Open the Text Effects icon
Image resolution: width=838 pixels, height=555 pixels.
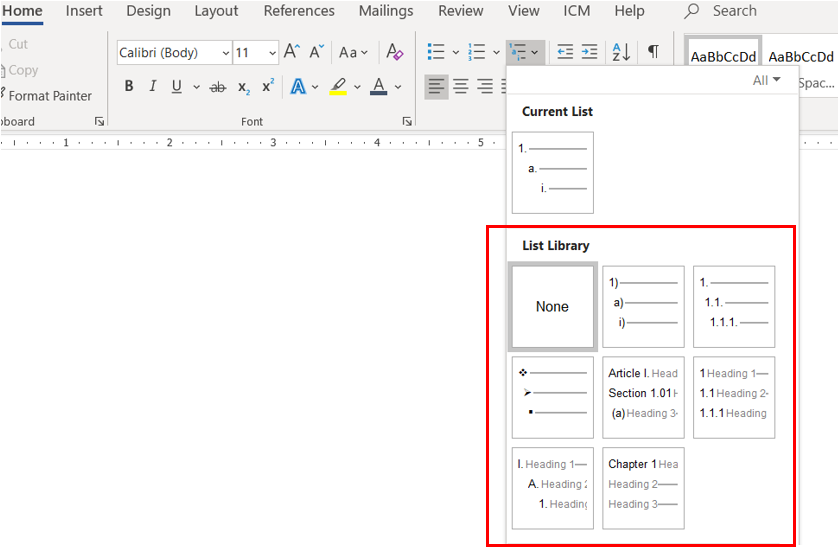click(x=297, y=87)
